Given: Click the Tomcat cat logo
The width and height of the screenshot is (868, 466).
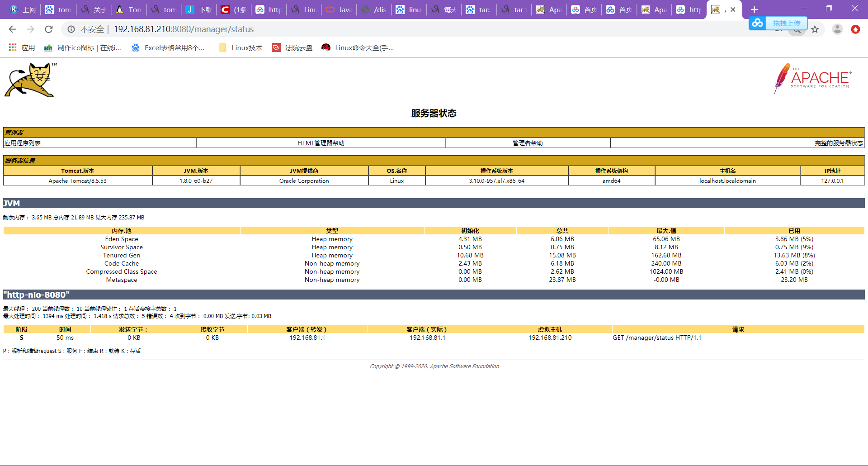Looking at the screenshot, I should click(31, 80).
